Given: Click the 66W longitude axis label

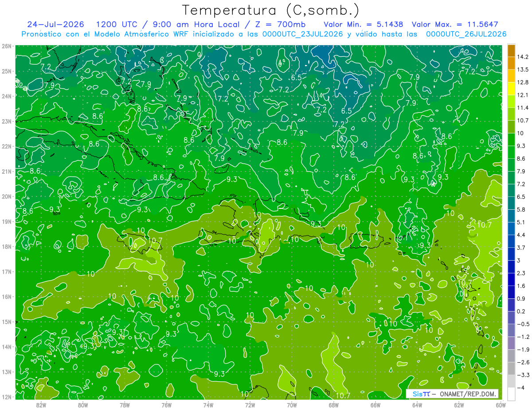Looking at the screenshot, I should tap(375, 405).
